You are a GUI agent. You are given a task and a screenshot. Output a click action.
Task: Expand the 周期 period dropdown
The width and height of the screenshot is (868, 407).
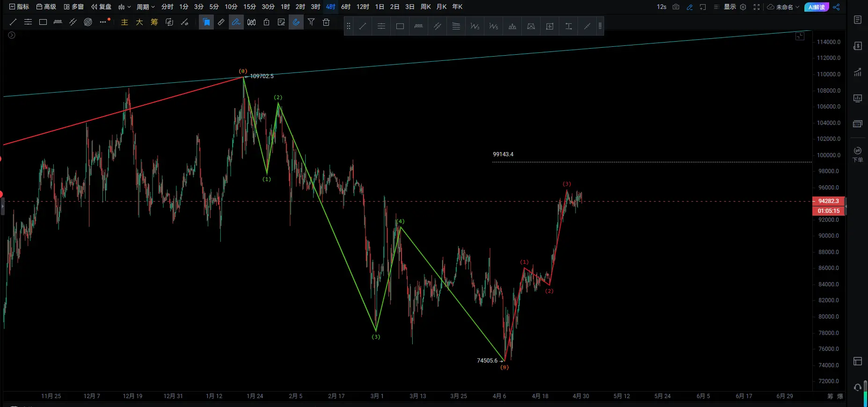pyautogui.click(x=146, y=7)
